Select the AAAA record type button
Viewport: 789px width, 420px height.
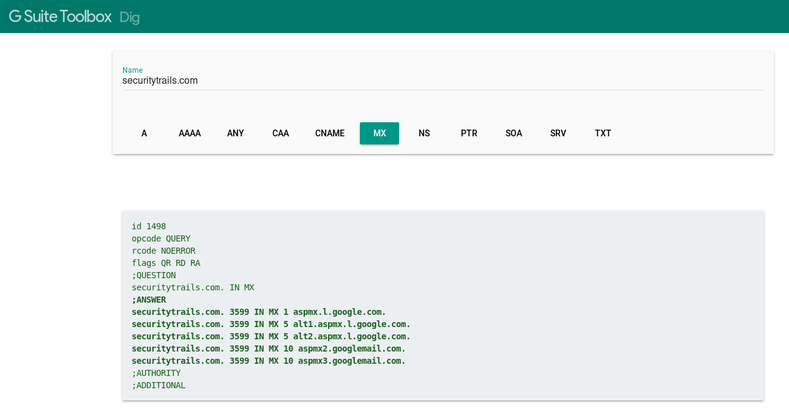pyautogui.click(x=190, y=133)
